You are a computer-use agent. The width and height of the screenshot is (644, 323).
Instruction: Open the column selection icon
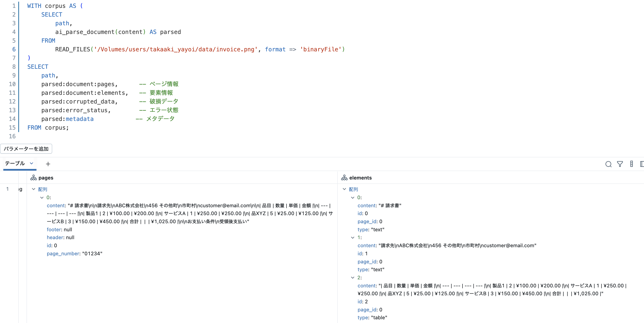631,164
